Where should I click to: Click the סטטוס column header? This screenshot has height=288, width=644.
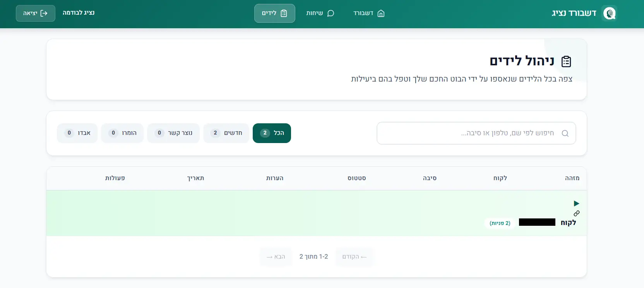click(x=357, y=178)
